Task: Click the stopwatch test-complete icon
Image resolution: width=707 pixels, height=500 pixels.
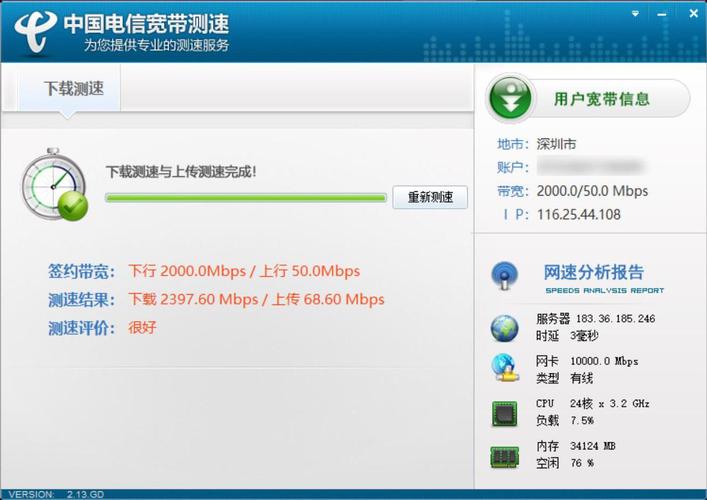Action: 54,184
